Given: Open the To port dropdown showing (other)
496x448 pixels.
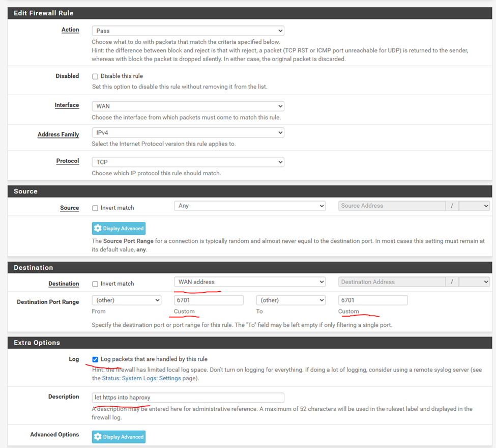Looking at the screenshot, I should (x=290, y=300).
